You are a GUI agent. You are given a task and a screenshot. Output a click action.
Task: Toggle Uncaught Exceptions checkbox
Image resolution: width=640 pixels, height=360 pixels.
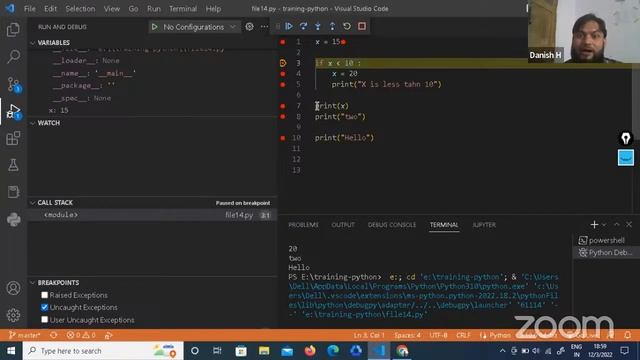click(x=44, y=307)
